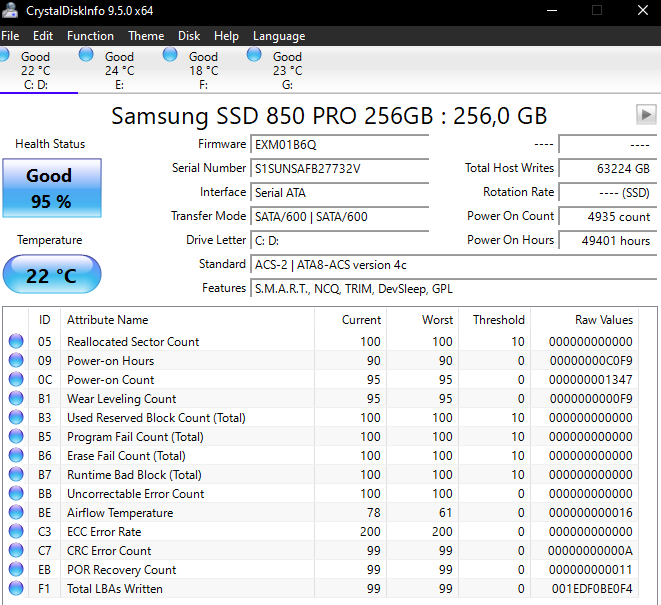Click status orb of ECC Error Rate
This screenshot has width=661, height=605.
point(16,531)
